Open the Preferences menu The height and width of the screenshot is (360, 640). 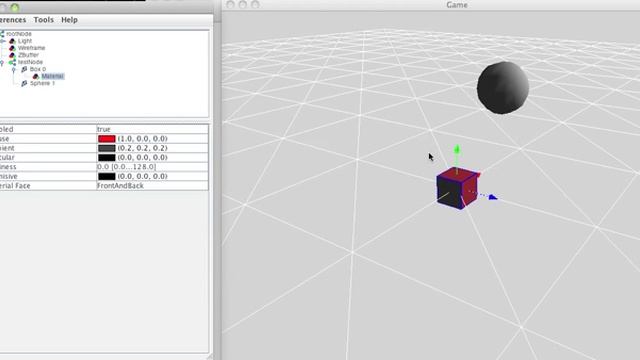pos(13,20)
